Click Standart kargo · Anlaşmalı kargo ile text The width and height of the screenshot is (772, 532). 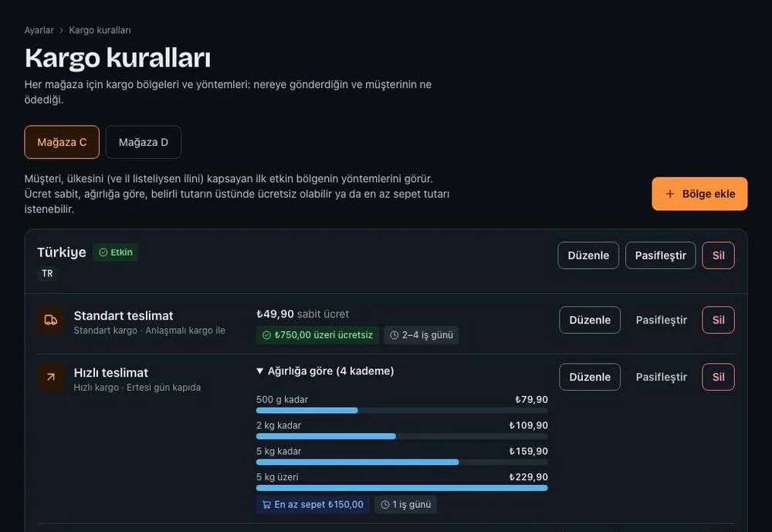(x=150, y=330)
